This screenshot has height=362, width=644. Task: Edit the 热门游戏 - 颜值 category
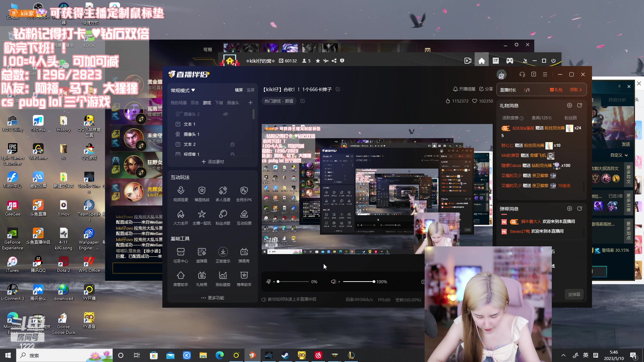303,101
